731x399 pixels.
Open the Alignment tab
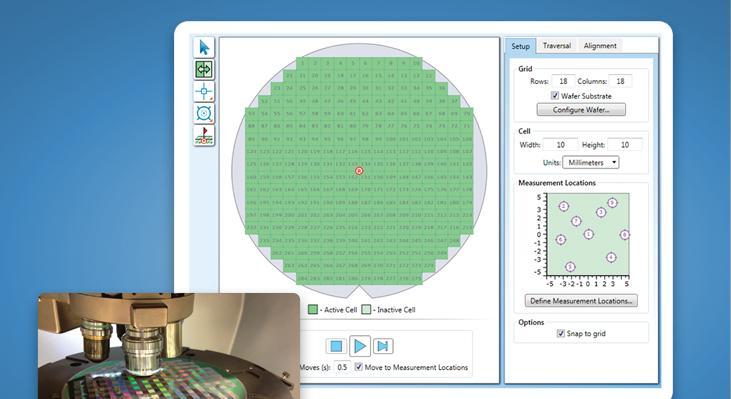[x=600, y=46]
